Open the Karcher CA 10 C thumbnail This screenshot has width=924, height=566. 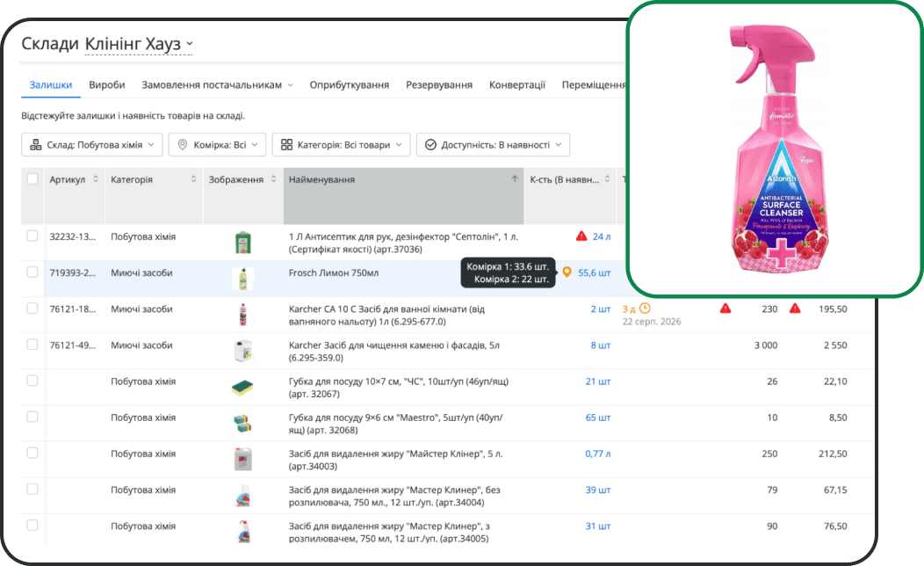242,315
